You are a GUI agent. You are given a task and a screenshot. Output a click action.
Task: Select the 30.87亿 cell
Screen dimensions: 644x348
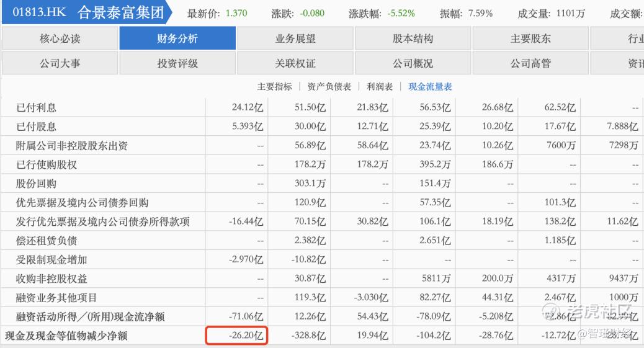pos(310,279)
